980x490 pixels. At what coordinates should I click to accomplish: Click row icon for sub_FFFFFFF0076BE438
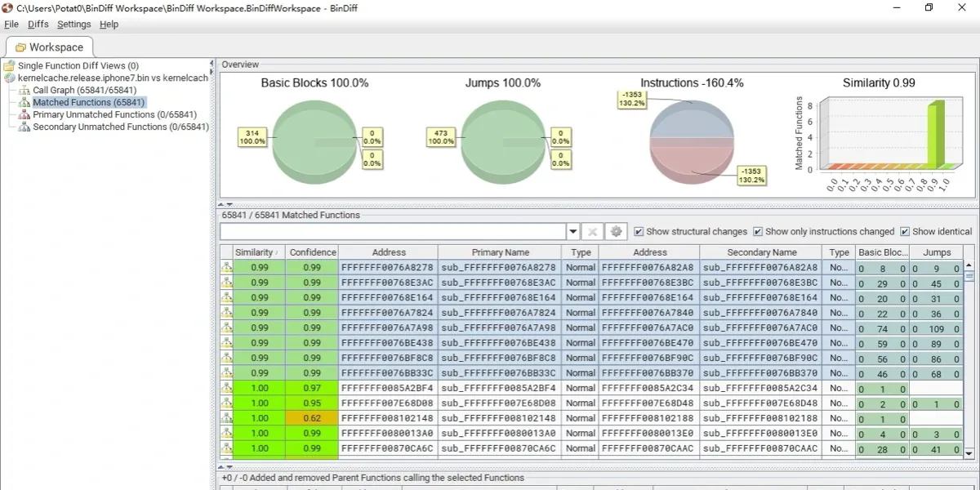(227, 343)
